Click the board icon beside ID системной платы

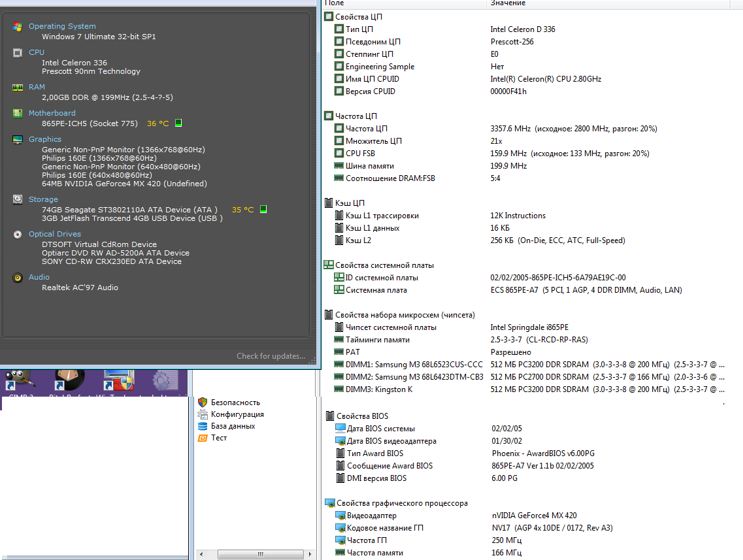point(338,277)
